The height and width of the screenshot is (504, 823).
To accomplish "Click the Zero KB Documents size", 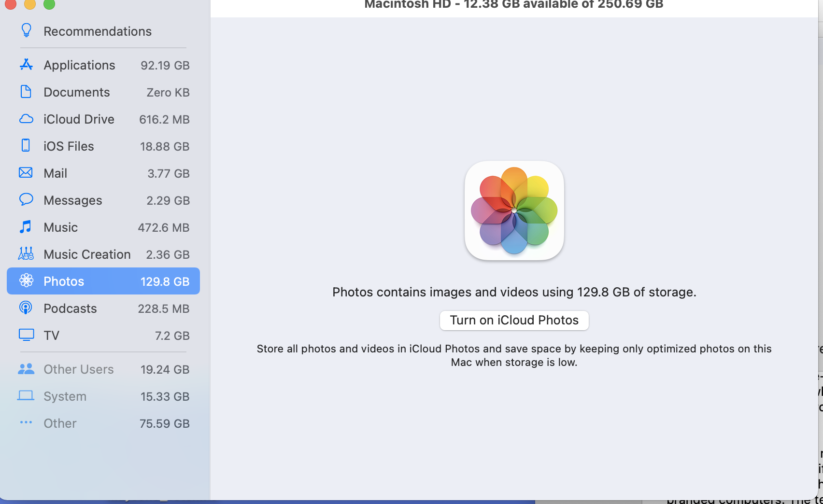I will click(168, 92).
